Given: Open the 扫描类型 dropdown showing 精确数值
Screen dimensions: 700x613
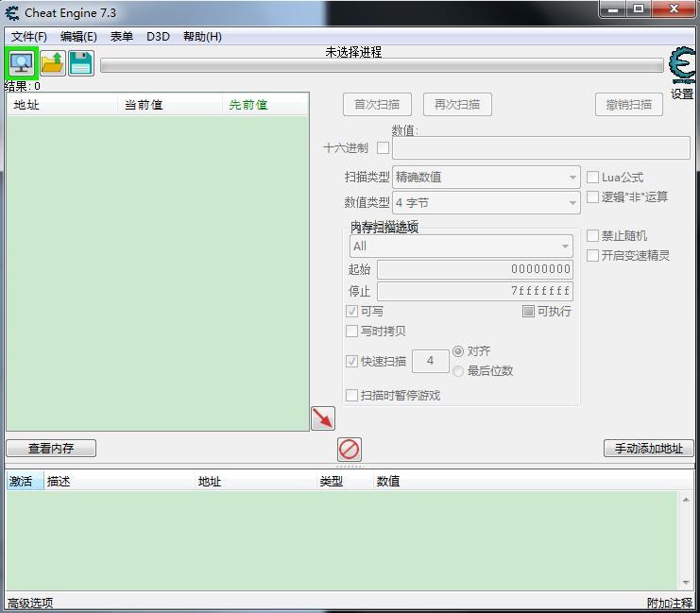Looking at the screenshot, I should [x=487, y=178].
